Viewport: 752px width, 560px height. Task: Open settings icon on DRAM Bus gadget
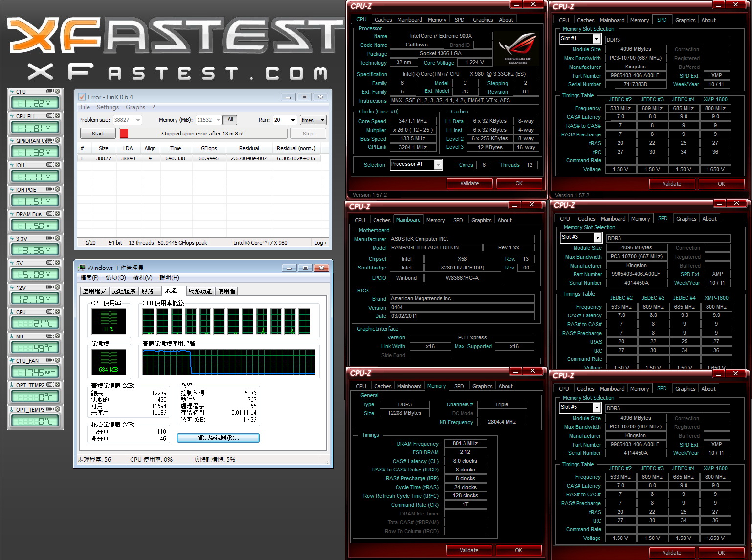click(x=50, y=214)
